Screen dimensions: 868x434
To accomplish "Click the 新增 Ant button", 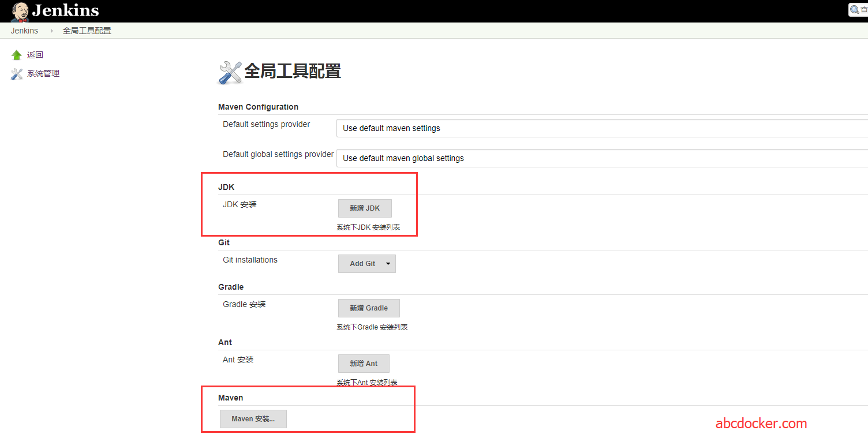I will tap(364, 363).
